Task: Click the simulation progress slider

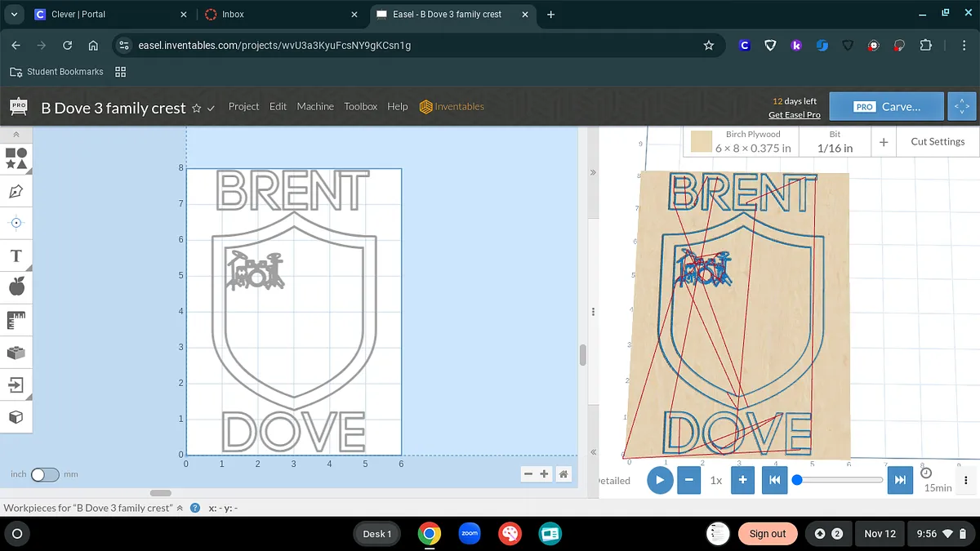Action: coord(840,480)
